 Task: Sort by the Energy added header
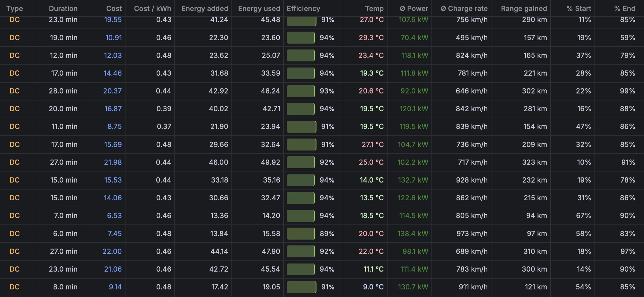[205, 8]
